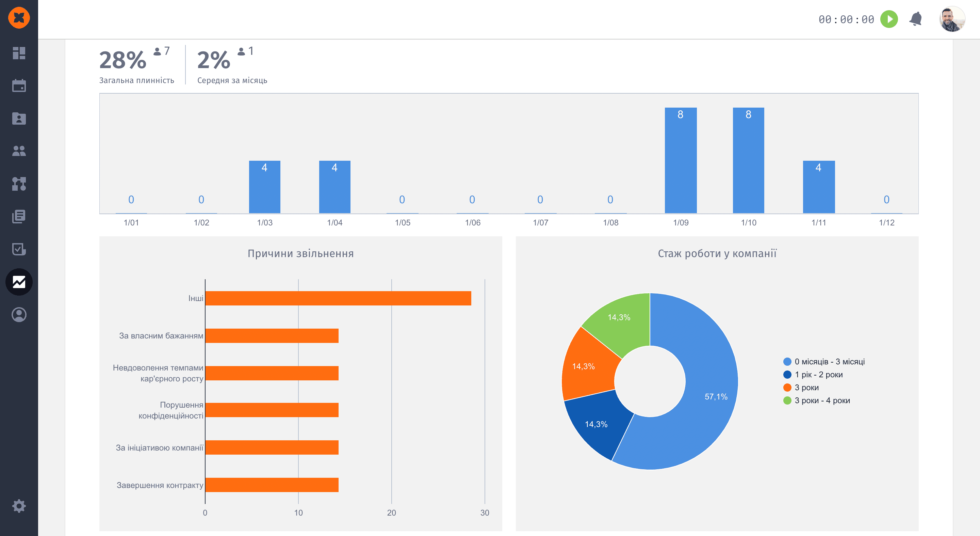The width and height of the screenshot is (980, 536).
Task: Open the user account circle icon
Action: (19, 315)
